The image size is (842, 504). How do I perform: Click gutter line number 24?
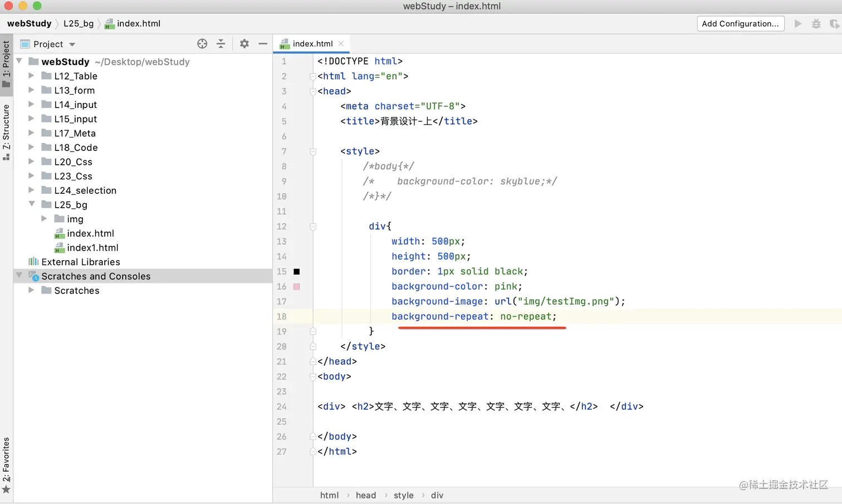282,407
